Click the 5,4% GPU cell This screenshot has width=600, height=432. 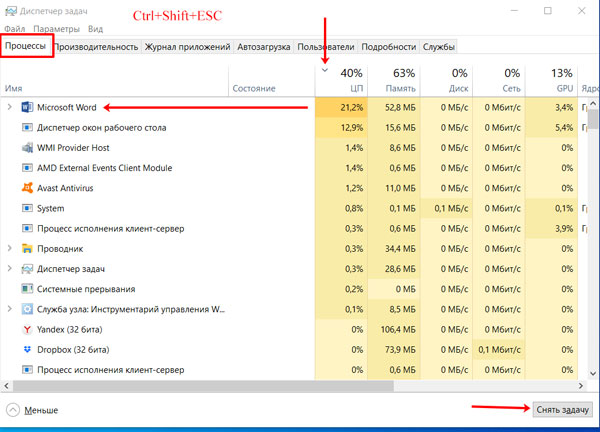(552, 127)
